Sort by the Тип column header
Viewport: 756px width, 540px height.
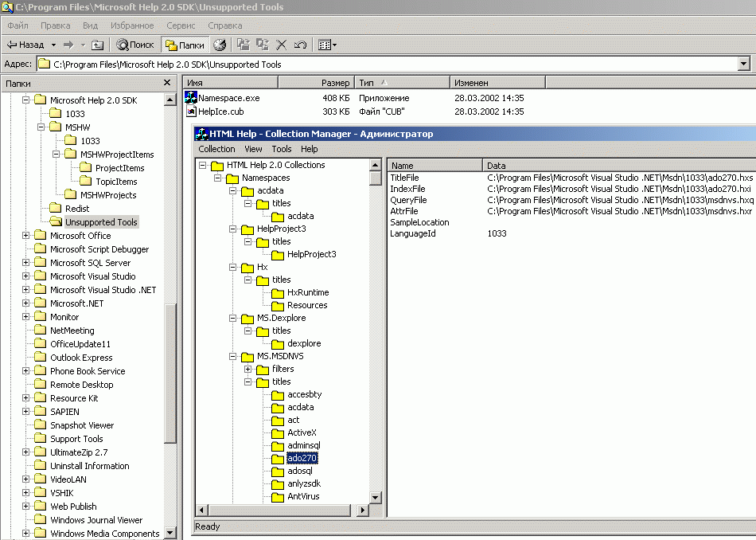pos(402,83)
